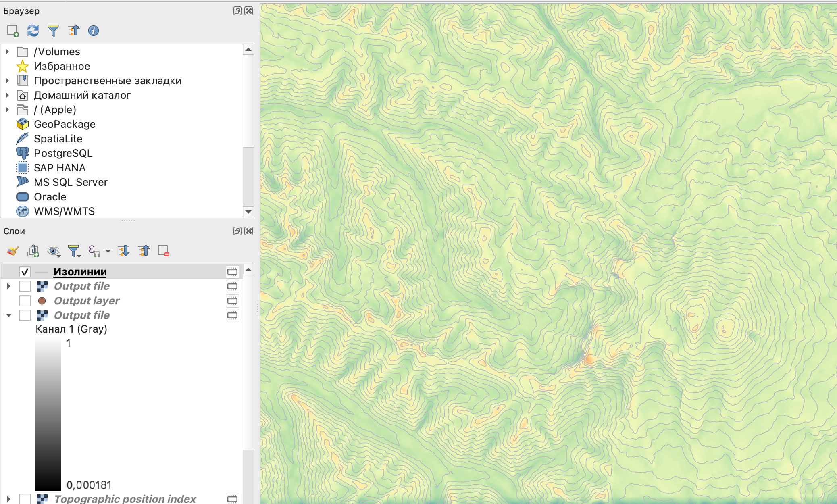Select the Output layer vector layer
The width and height of the screenshot is (837, 504).
click(87, 301)
